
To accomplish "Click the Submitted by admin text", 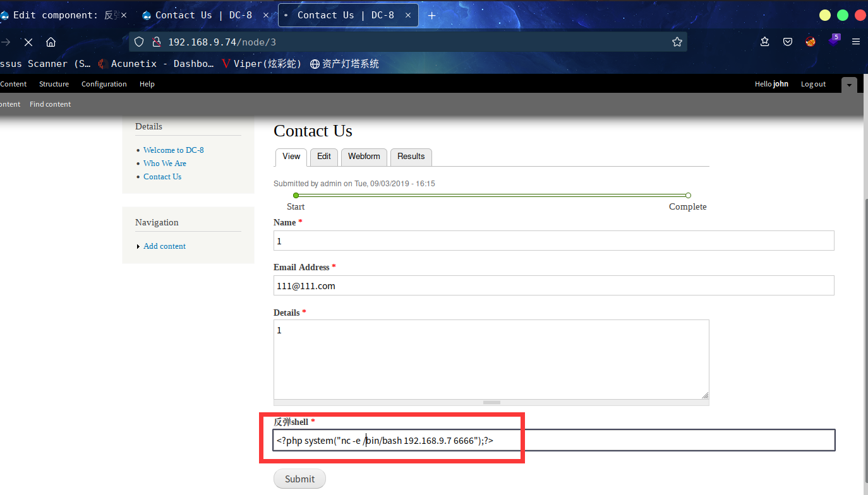I will [x=354, y=184].
